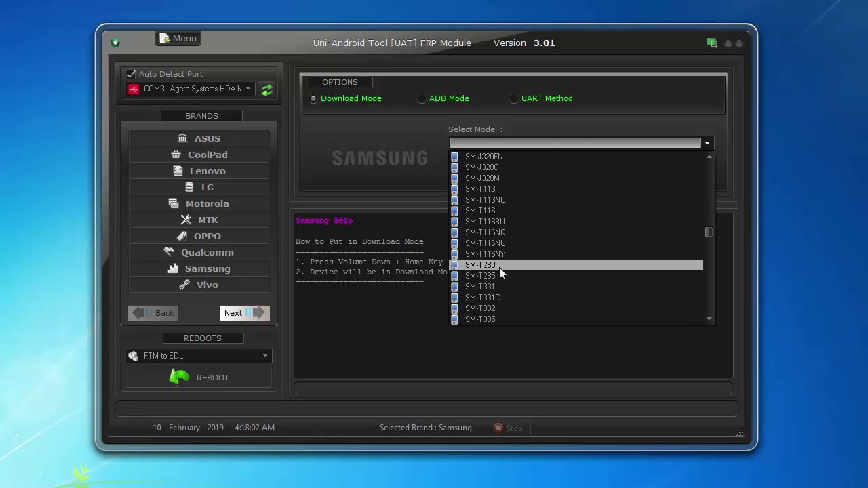Click the model list scrollbar thumb
The width and height of the screenshot is (868, 488).
(x=709, y=232)
